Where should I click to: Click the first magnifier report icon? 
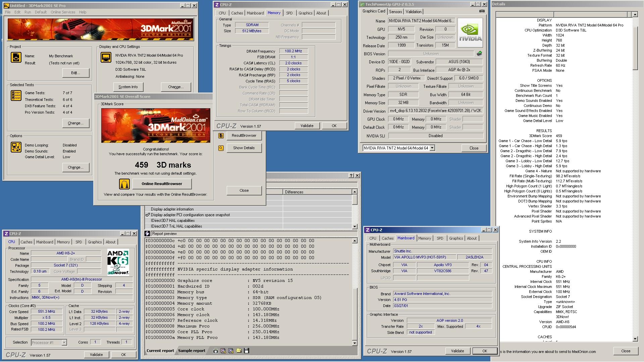point(223,351)
